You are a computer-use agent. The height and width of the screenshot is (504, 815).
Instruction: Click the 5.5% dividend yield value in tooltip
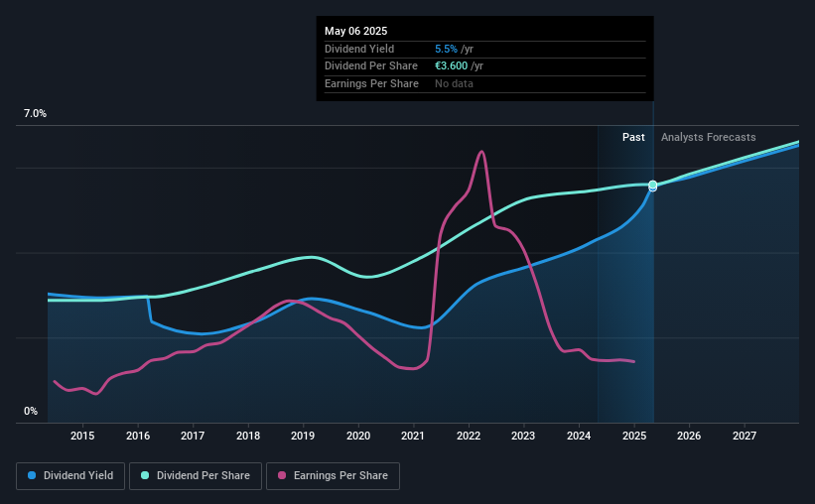click(446, 49)
